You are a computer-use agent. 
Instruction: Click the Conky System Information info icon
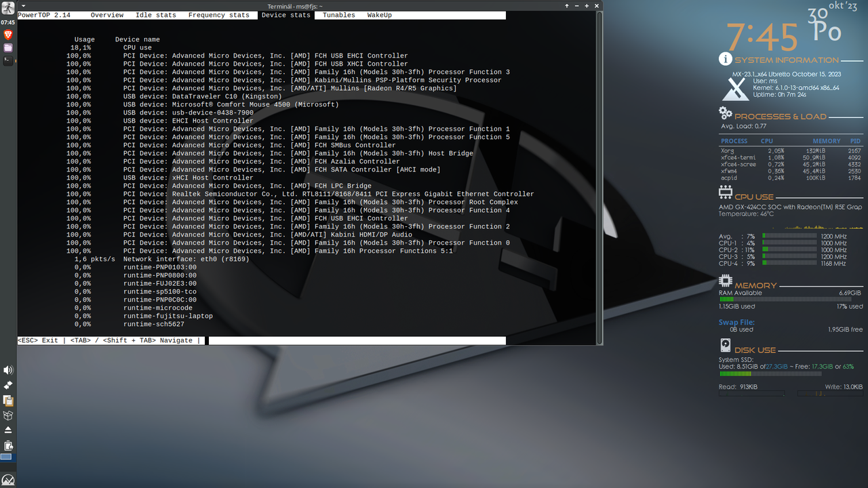[x=726, y=59]
